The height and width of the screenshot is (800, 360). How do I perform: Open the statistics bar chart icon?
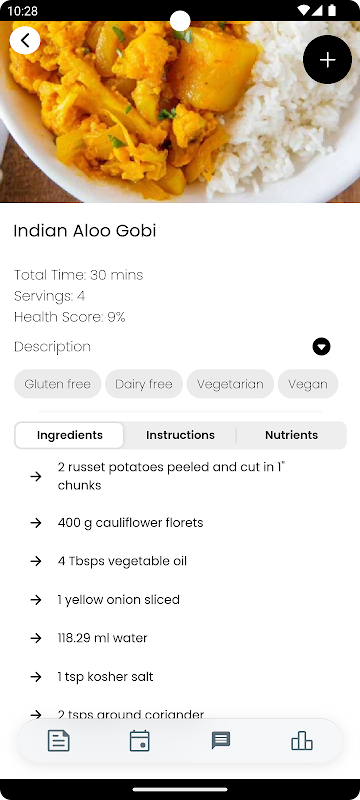tap(302, 740)
